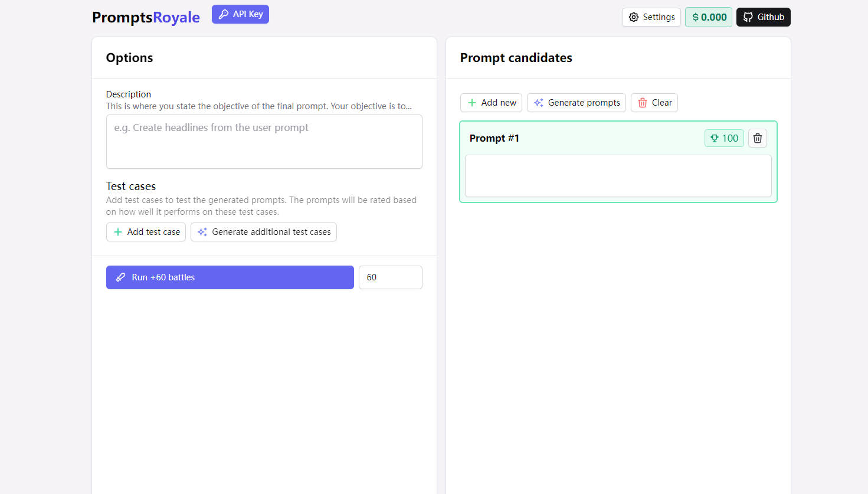Select the Prompt #1 title
868x494 pixels.
494,138
